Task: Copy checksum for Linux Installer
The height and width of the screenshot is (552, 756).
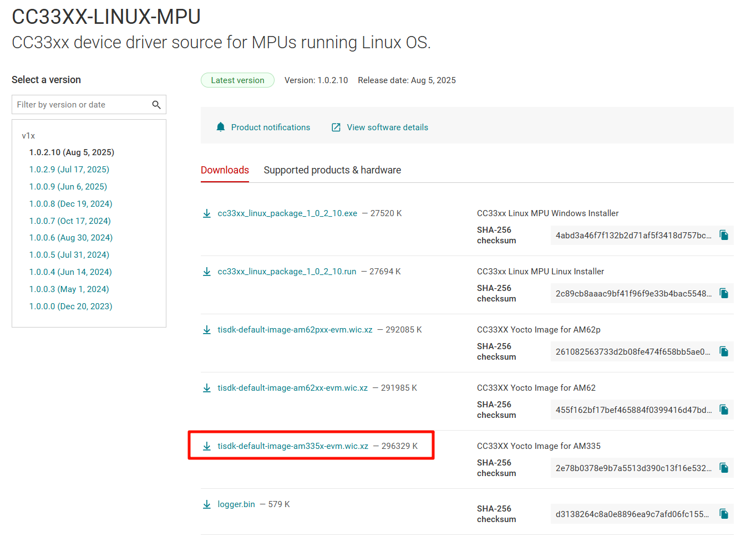Action: (724, 293)
